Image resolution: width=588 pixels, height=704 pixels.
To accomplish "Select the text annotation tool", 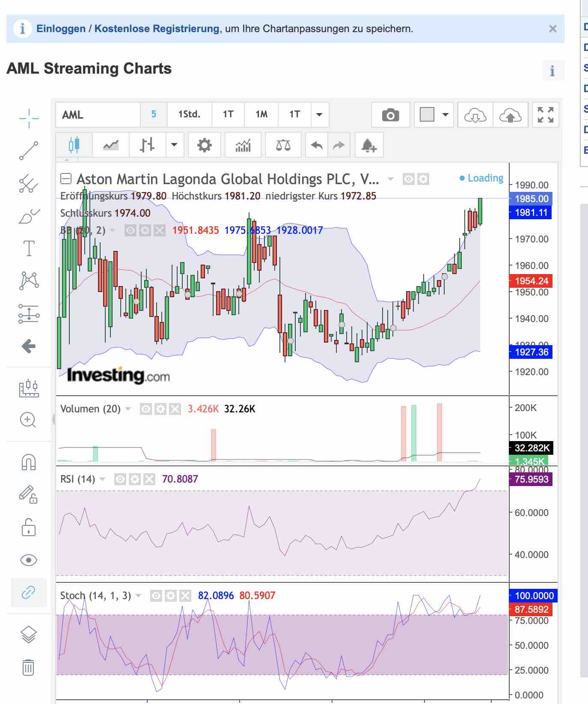I will tap(29, 248).
